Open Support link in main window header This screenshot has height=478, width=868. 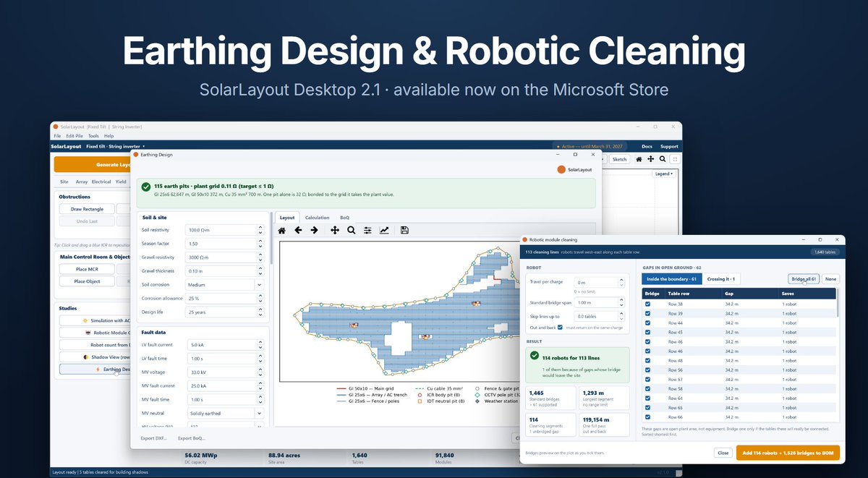(669, 146)
